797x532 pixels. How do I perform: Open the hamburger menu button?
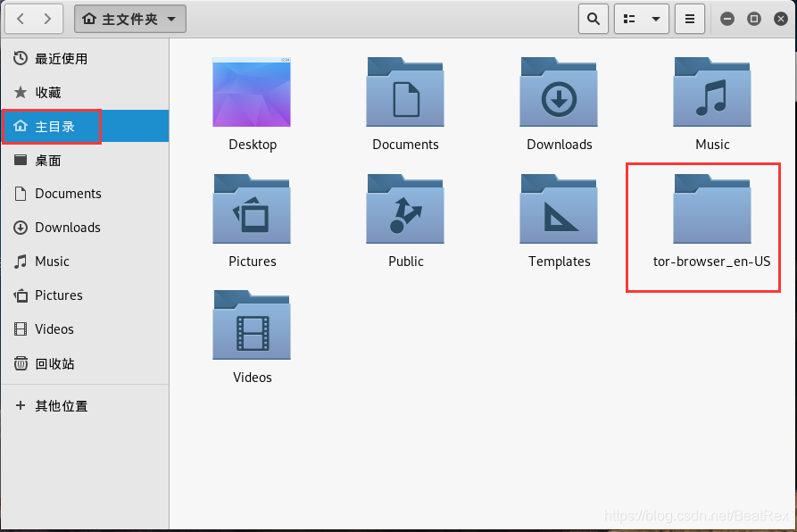[x=690, y=19]
